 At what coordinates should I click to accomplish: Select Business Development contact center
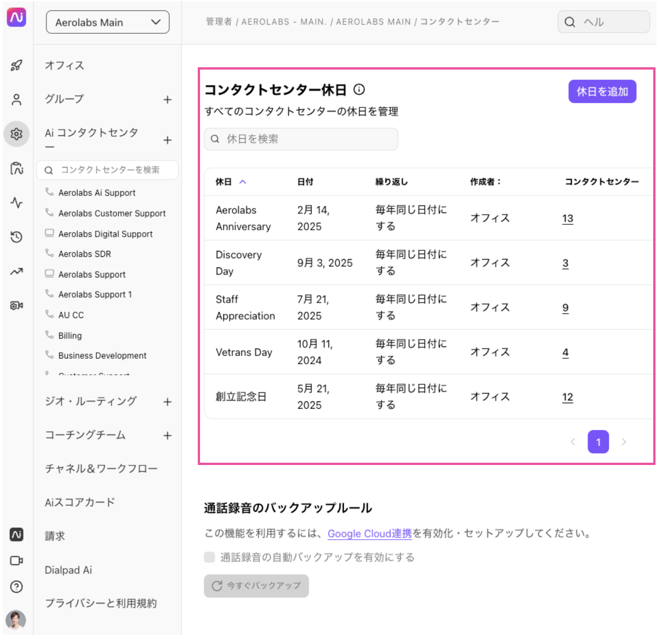pyautogui.click(x=103, y=356)
